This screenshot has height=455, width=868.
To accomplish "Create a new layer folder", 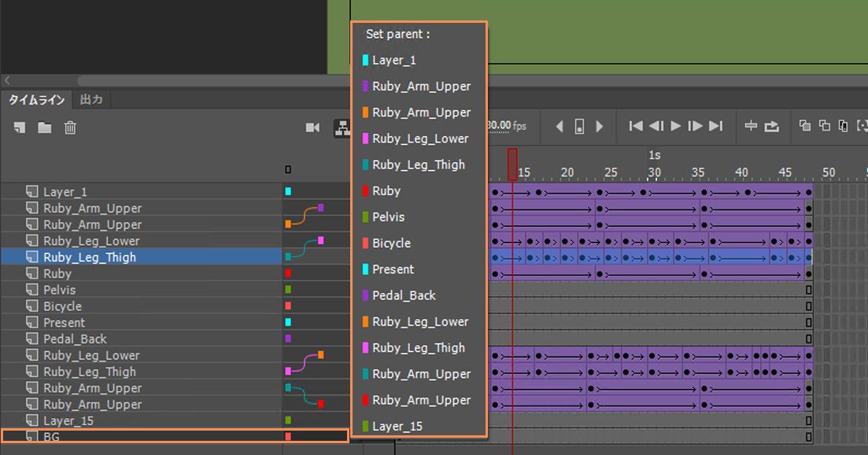I will tap(44, 128).
